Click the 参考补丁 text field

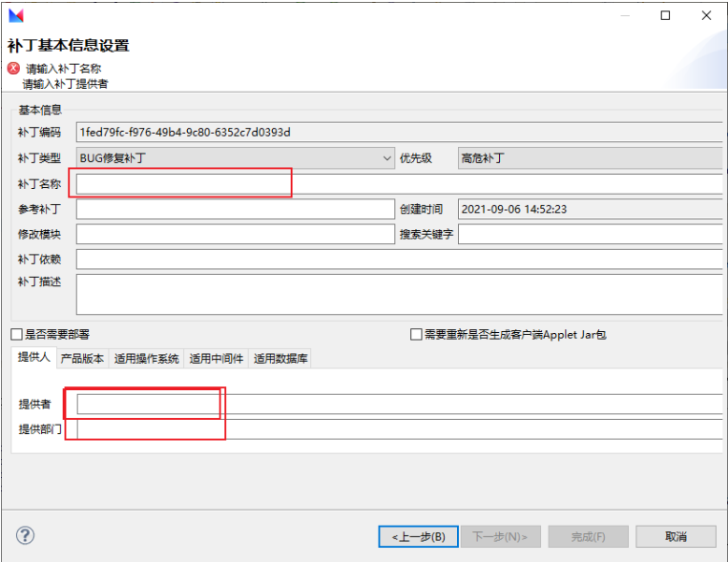click(x=236, y=209)
